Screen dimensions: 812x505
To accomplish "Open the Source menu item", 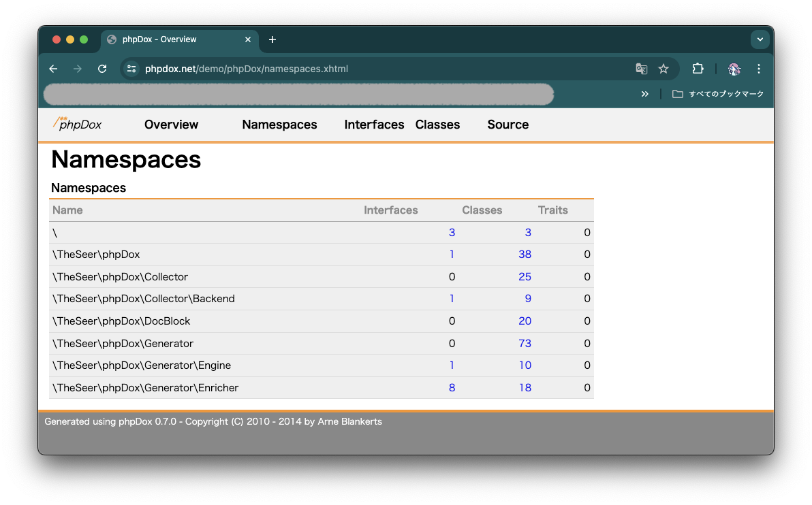I will click(x=508, y=125).
